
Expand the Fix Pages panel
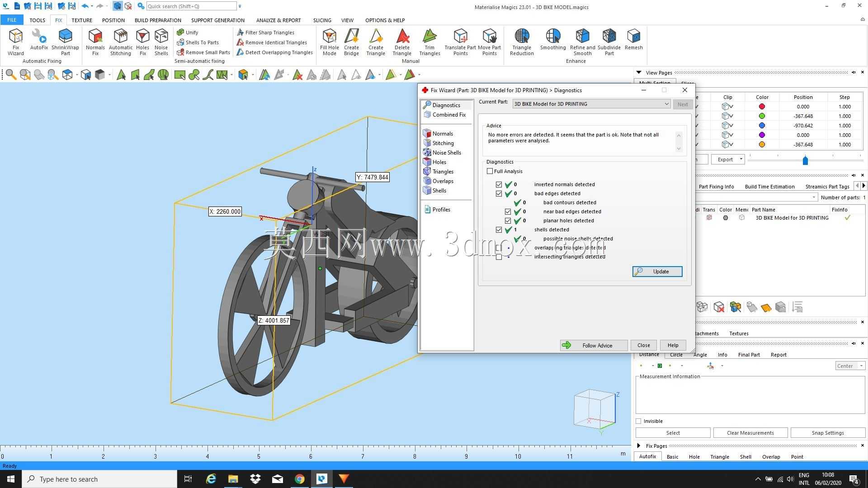pos(639,446)
